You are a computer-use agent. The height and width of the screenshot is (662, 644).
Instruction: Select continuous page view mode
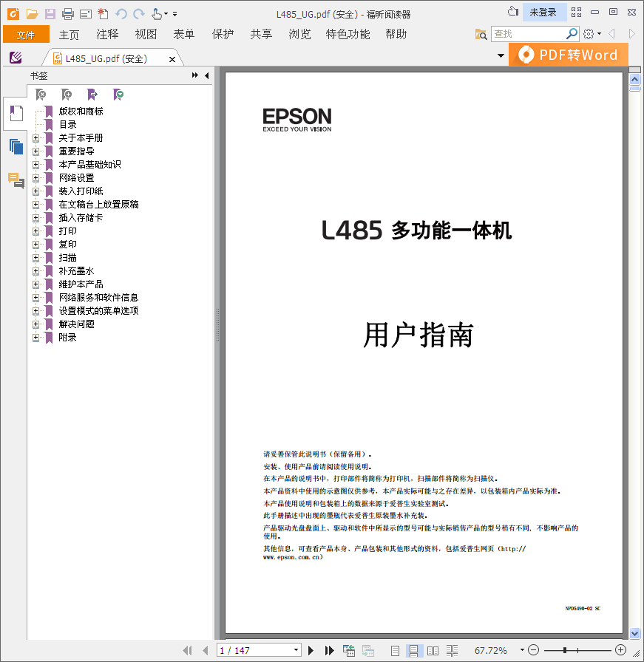pyautogui.click(x=414, y=651)
